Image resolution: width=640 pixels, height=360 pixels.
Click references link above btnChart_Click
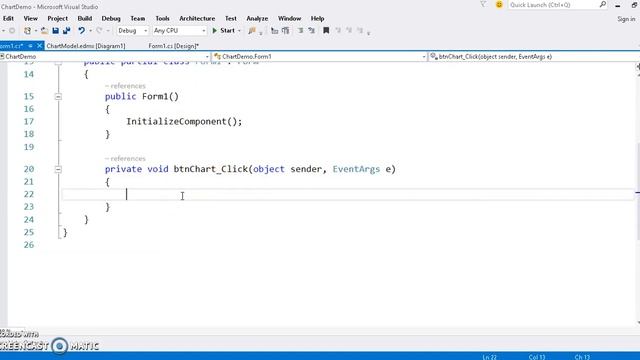tap(125, 158)
